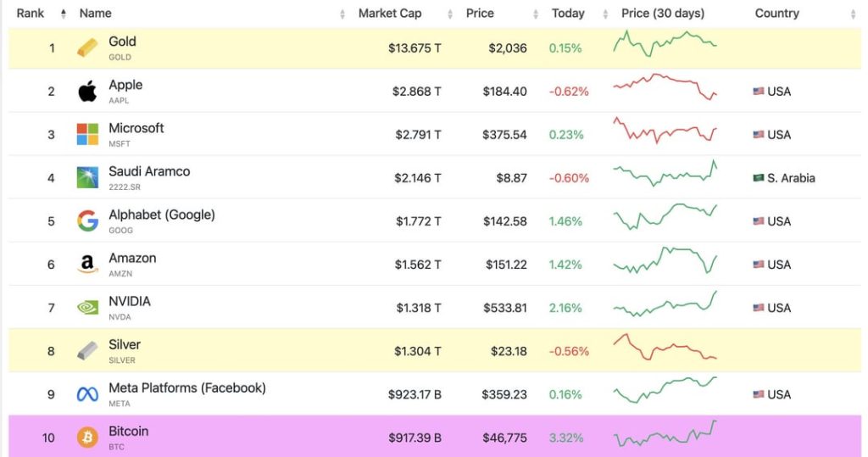868x457 pixels.
Task: Click the NVIDIA 30-day price chart
Action: pos(665,304)
